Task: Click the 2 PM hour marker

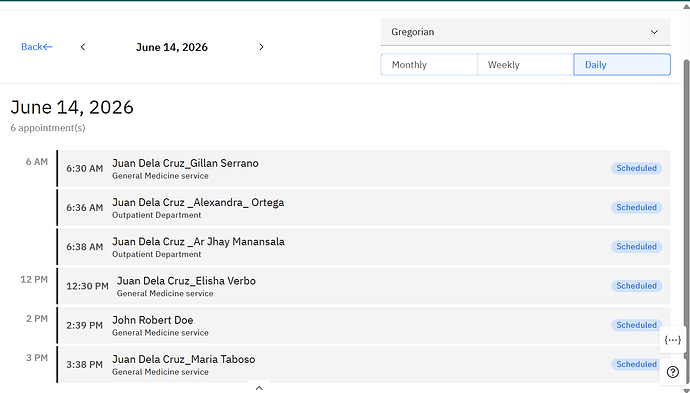Action: tap(37, 319)
